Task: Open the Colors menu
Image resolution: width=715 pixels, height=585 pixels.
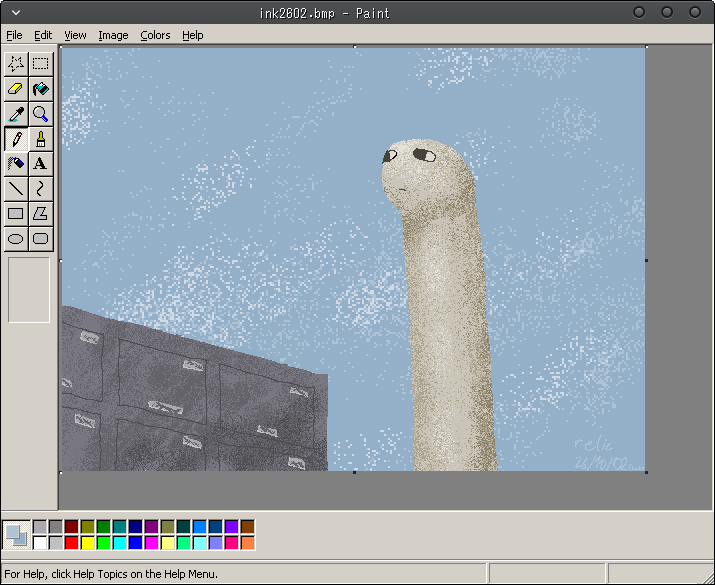Action: 155,35
